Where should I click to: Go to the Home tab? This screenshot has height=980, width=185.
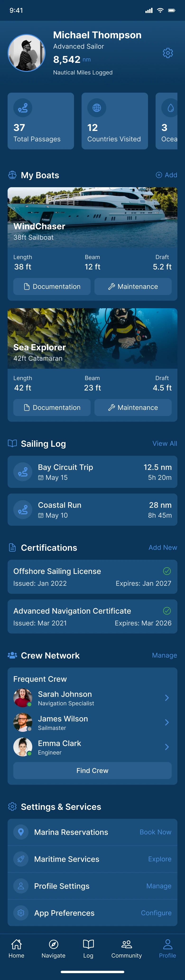pyautogui.click(x=16, y=948)
